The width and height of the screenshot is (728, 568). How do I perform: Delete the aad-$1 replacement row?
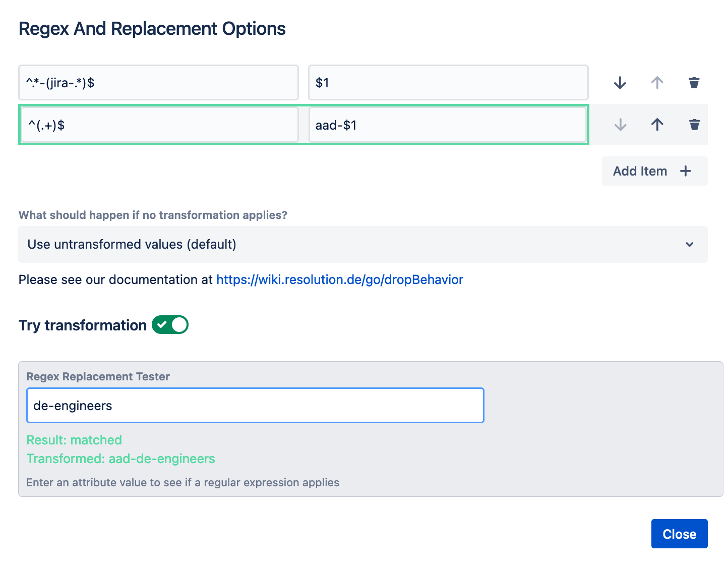click(x=694, y=125)
